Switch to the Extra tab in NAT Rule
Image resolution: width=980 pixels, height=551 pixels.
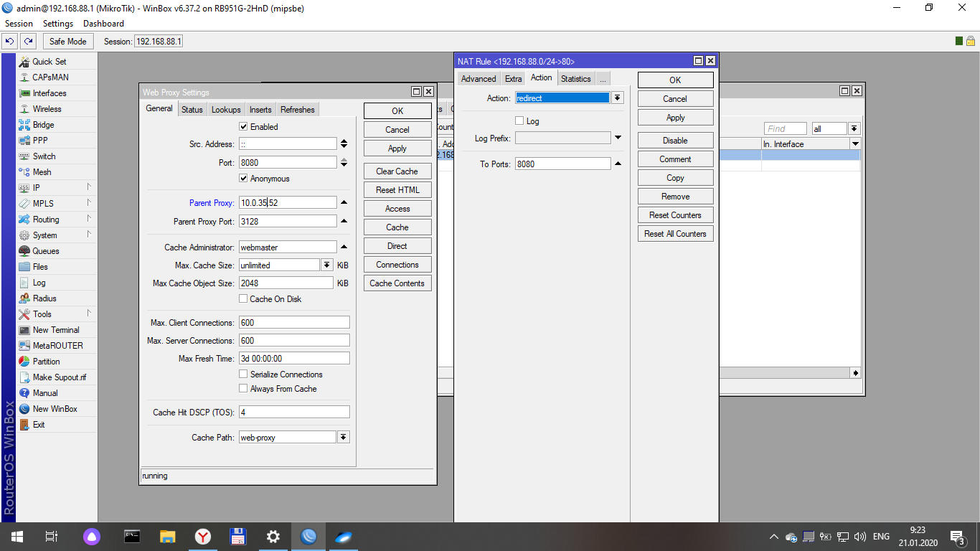(513, 79)
